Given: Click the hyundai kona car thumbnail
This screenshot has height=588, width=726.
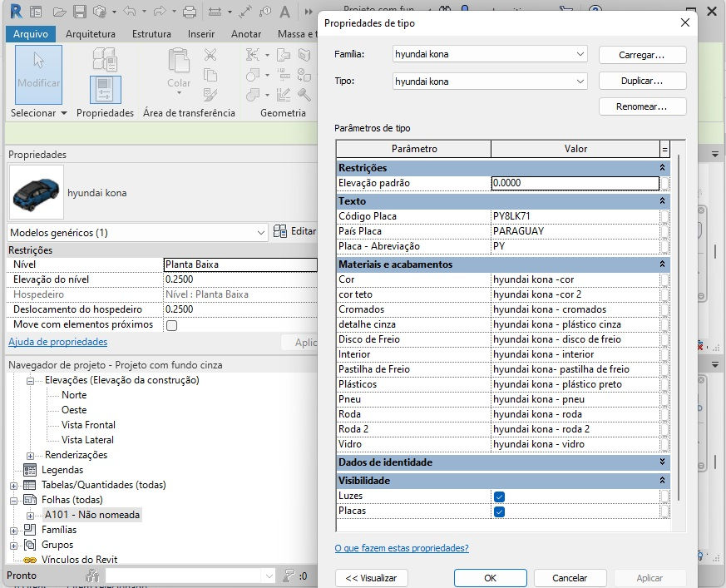Looking at the screenshot, I should 36,192.
